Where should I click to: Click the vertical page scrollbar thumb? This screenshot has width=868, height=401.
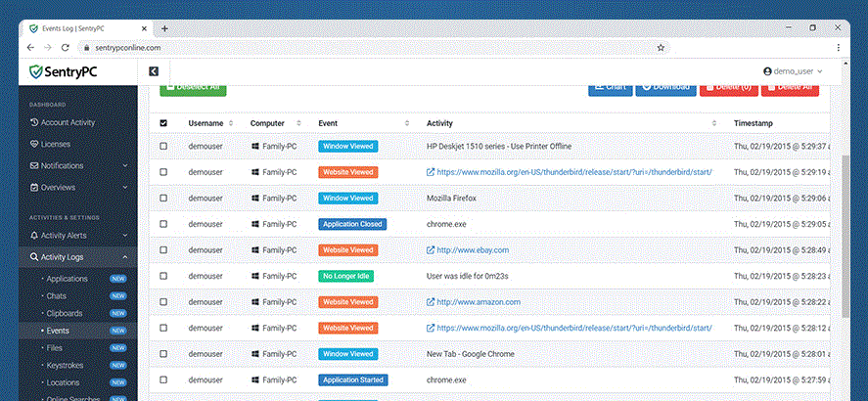click(x=845, y=236)
